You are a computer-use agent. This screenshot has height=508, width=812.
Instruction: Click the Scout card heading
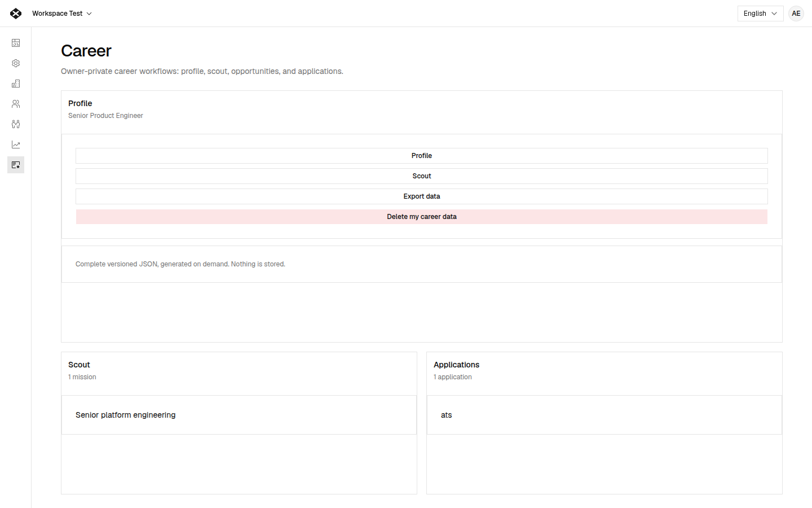tap(79, 365)
